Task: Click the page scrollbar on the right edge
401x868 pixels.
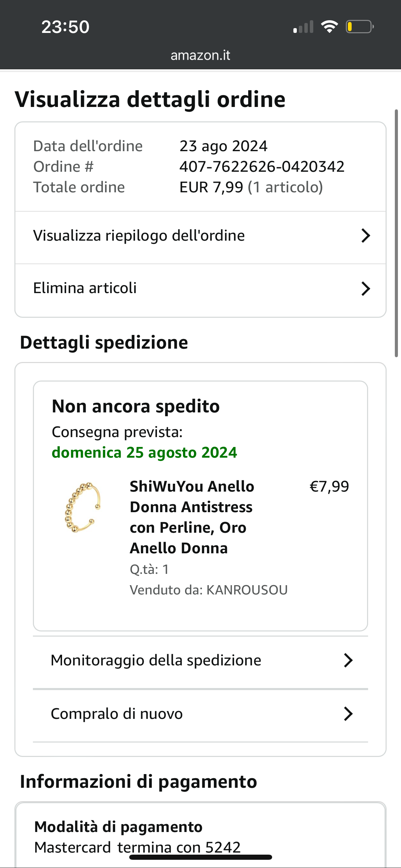Action: [x=396, y=233]
